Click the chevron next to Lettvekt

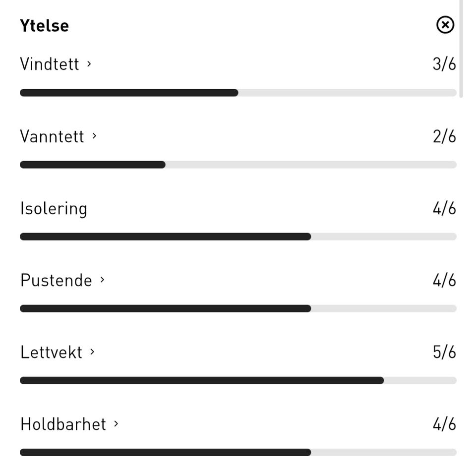pos(92,352)
